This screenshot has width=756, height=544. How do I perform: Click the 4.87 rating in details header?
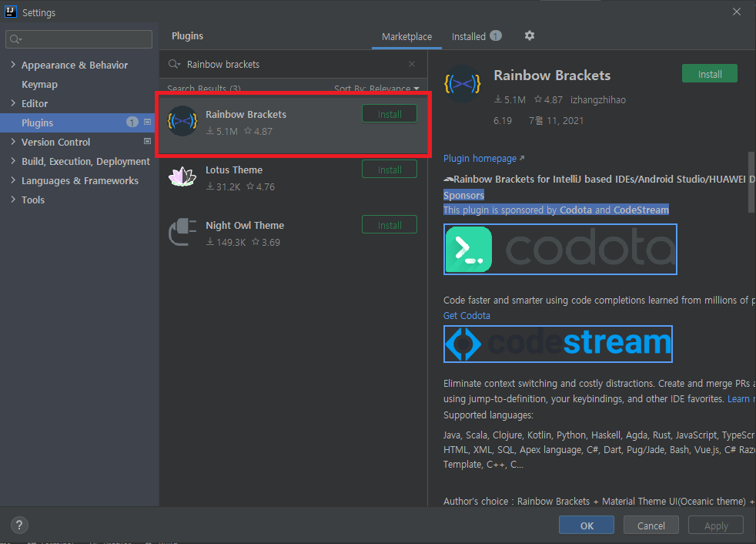coord(548,100)
